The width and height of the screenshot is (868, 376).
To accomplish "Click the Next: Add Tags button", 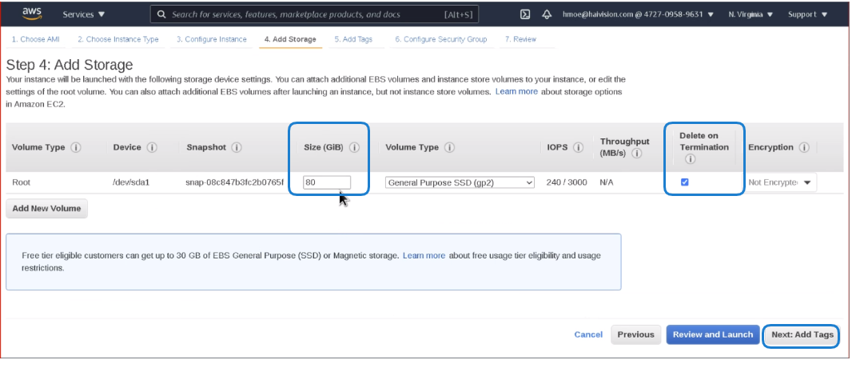I will tap(802, 334).
